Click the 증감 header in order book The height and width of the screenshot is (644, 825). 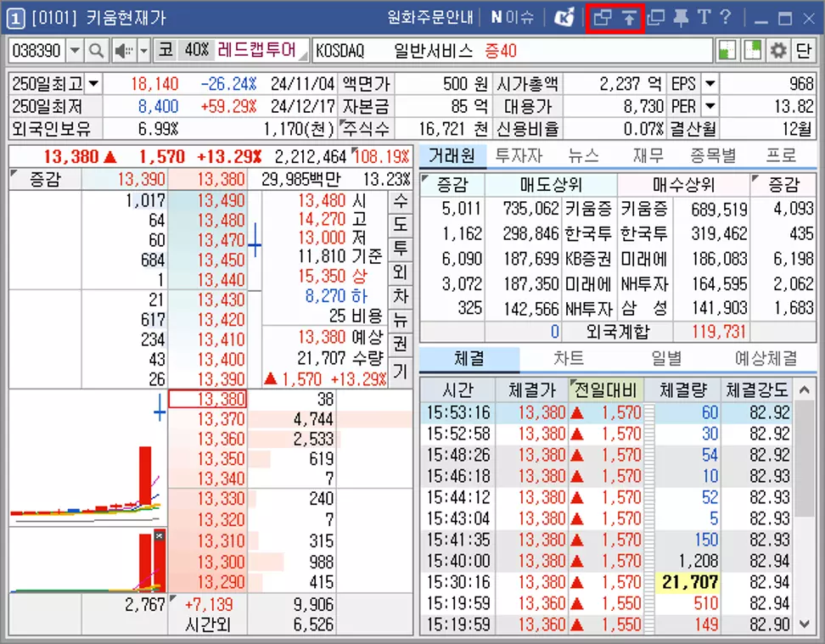[x=45, y=179]
